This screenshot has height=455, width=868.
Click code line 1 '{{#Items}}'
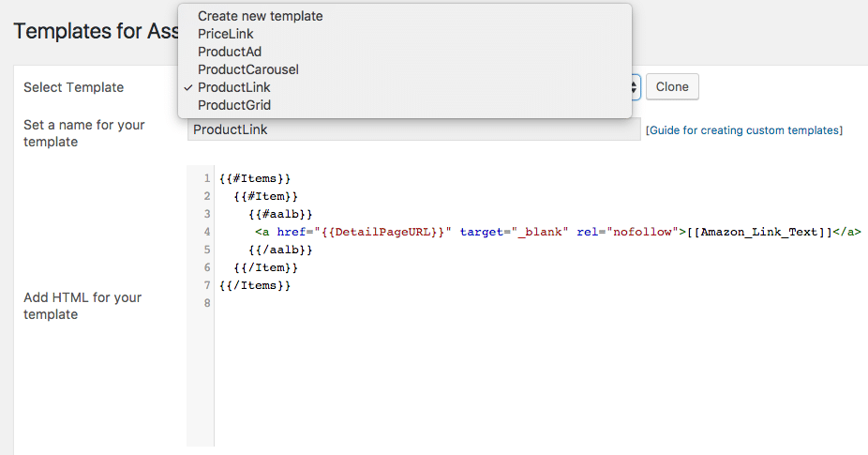pyautogui.click(x=255, y=178)
